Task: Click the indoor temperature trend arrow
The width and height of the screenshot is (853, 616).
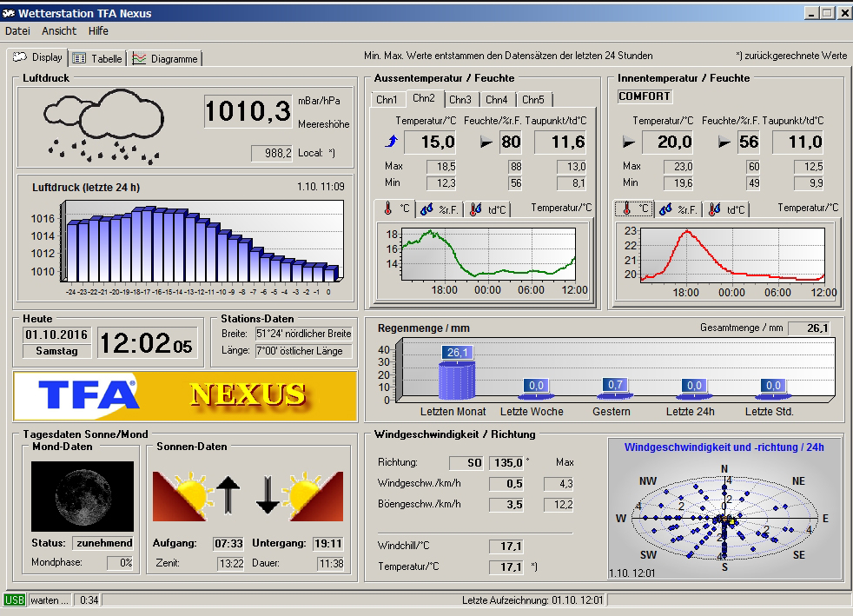Action: click(629, 142)
